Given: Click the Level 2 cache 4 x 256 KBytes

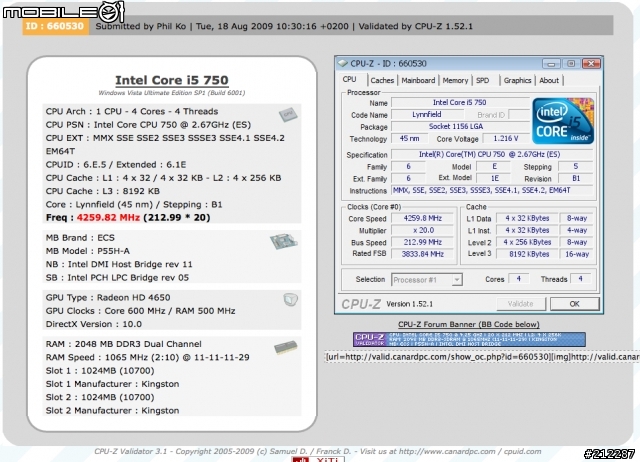Looking at the screenshot, I should coord(527,242).
